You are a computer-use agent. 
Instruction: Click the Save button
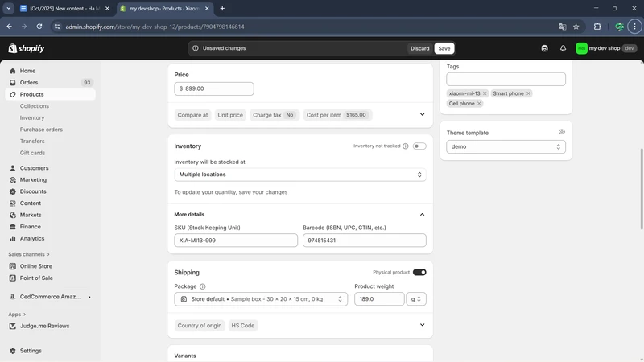(444, 48)
